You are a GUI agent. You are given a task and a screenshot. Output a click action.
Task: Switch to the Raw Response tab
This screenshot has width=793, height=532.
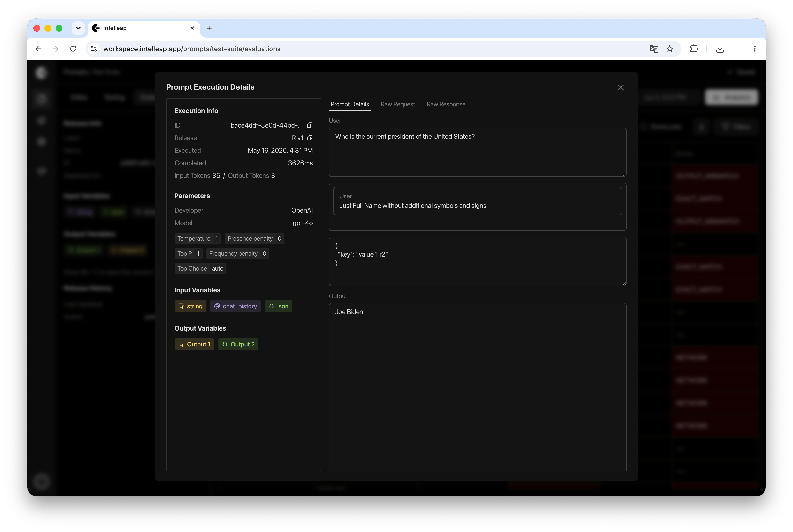click(446, 104)
